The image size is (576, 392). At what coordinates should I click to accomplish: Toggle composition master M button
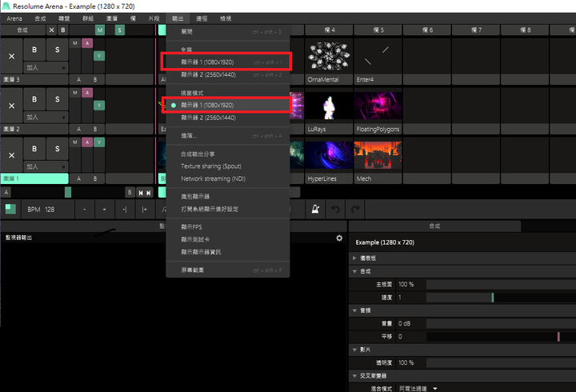(x=100, y=30)
